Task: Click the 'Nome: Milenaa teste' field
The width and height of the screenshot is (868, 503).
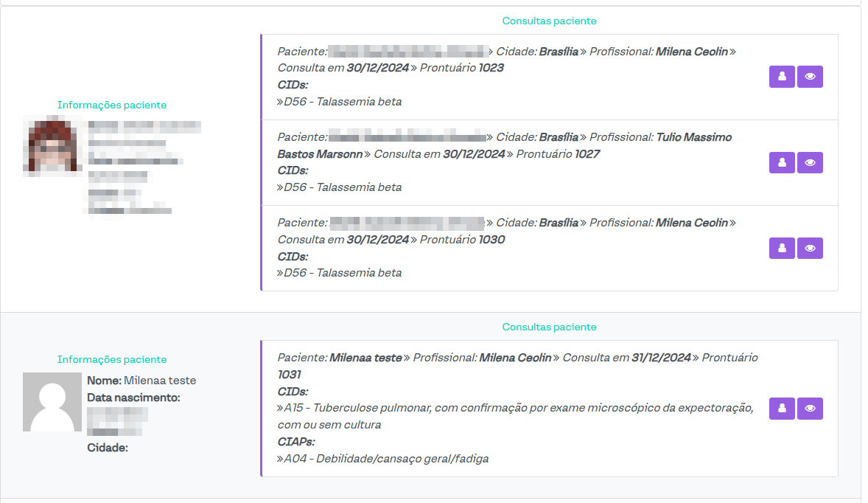Action: [x=141, y=381]
